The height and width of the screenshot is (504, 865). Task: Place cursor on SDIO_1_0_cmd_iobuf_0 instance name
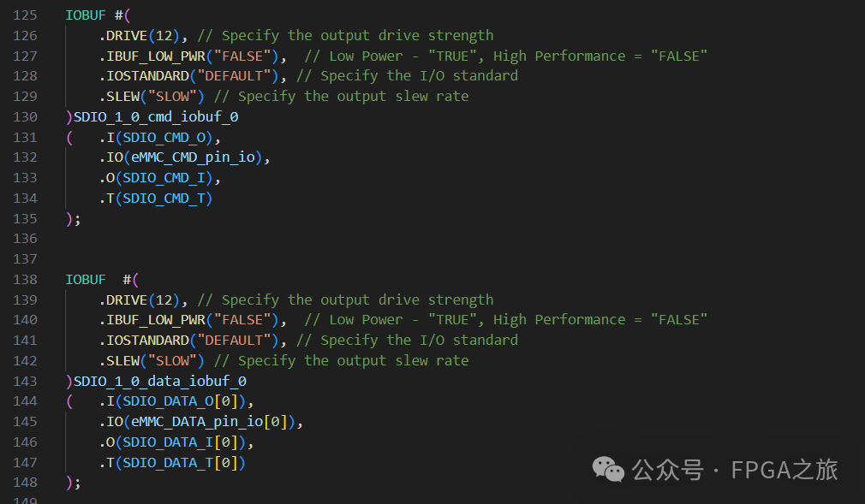156,116
